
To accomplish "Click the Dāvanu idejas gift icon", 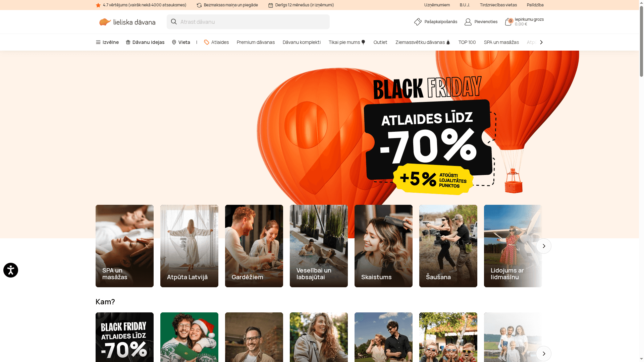I will (x=128, y=42).
